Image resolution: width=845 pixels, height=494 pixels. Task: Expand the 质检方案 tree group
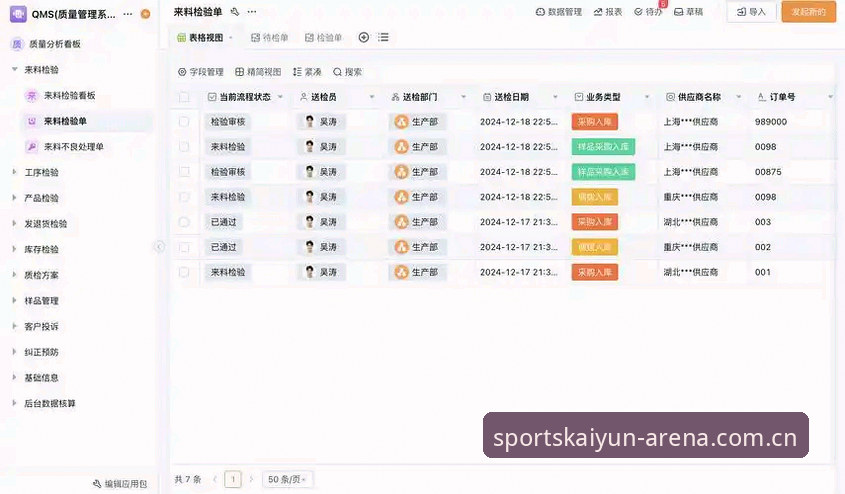point(15,275)
